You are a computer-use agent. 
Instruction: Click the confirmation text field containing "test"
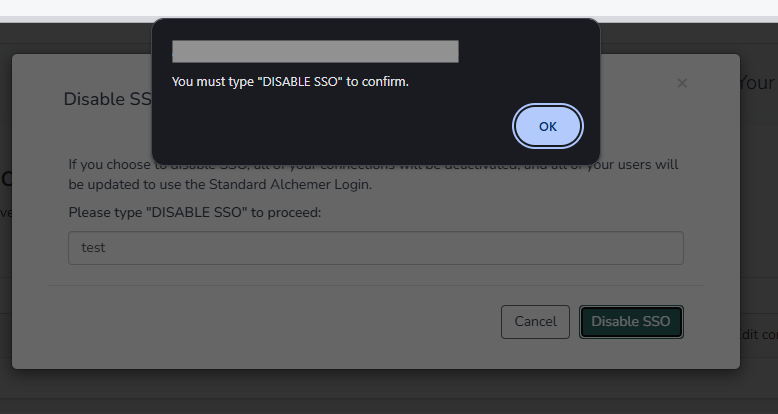375,248
